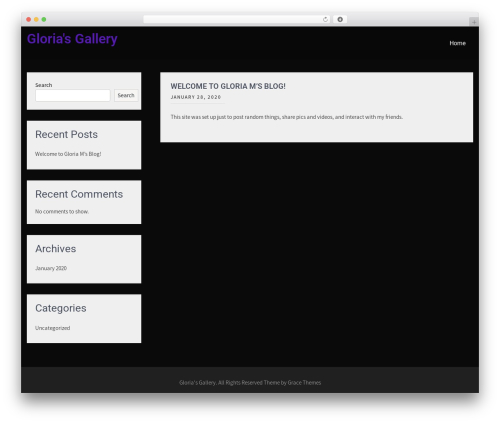Screen dimensions: 500x423
Task: Open the Gloria's Gallery site title
Action: coord(72,39)
